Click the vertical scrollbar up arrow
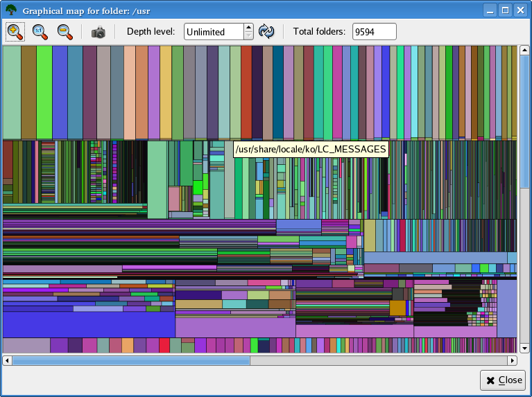 (x=524, y=50)
